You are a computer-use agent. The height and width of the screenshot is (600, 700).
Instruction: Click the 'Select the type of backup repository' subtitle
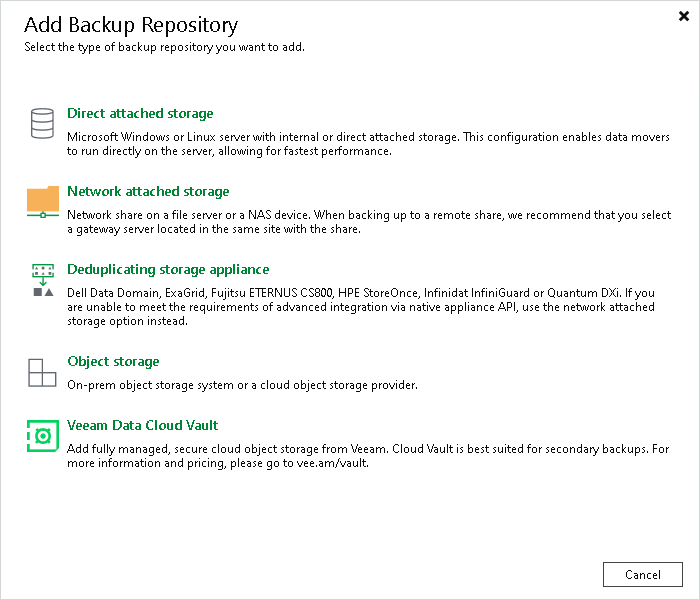165,47
